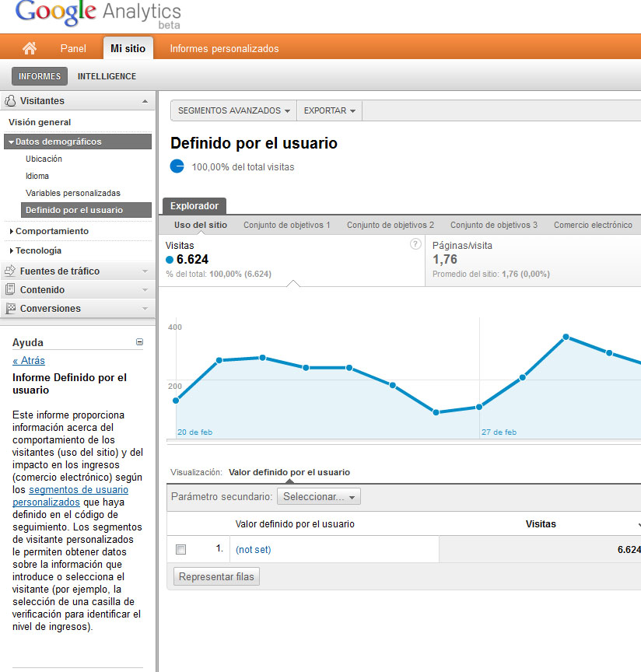Open the Segmentos Avanzados dropdown

(233, 111)
